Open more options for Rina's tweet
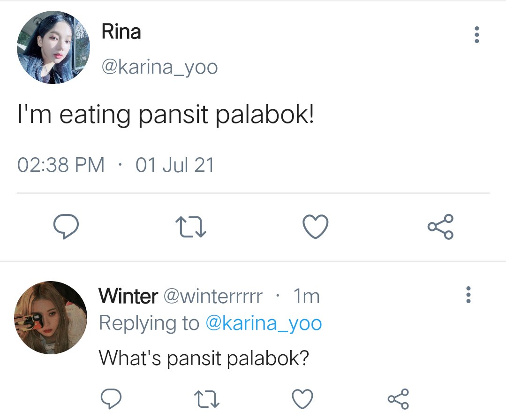Screen dimensions: 506x420 (476, 35)
